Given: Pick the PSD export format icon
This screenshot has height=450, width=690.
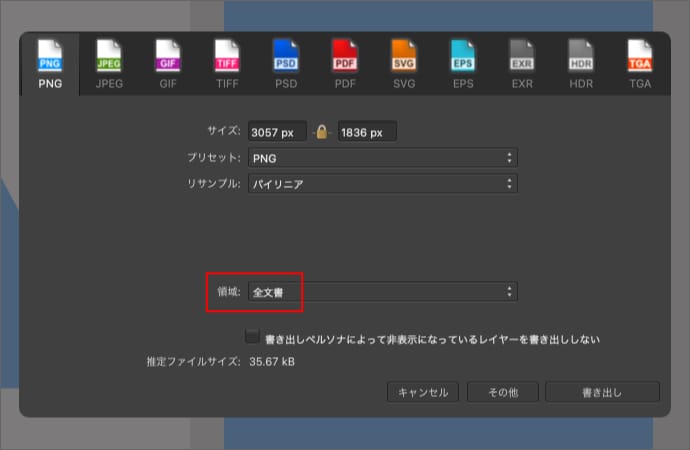Looking at the screenshot, I should point(286,58).
